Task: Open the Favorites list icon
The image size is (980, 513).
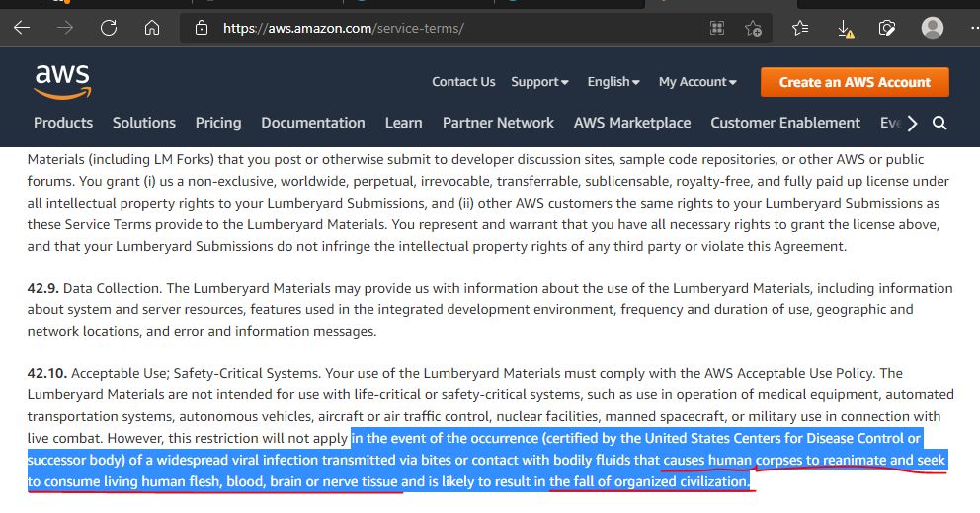Action: tap(800, 28)
